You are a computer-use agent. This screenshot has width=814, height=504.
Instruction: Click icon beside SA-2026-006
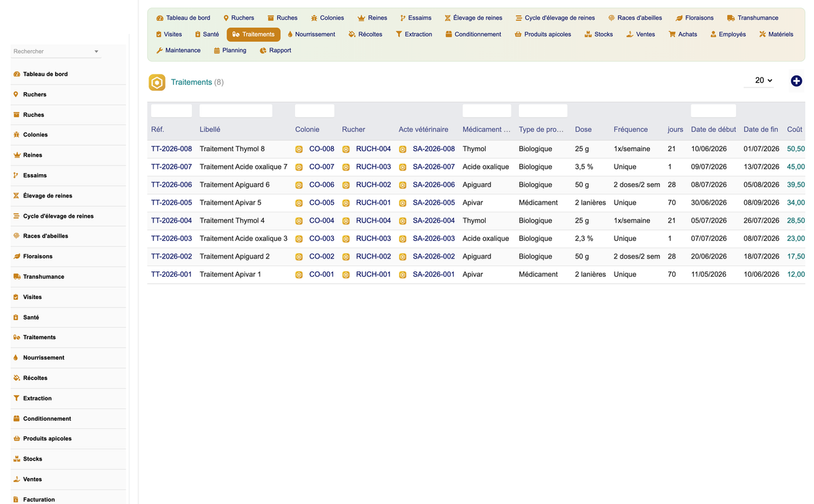(x=403, y=185)
